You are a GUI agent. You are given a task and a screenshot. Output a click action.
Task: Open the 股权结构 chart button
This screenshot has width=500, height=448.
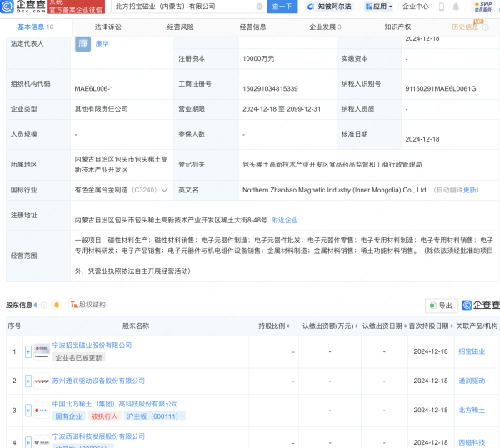click(88, 305)
